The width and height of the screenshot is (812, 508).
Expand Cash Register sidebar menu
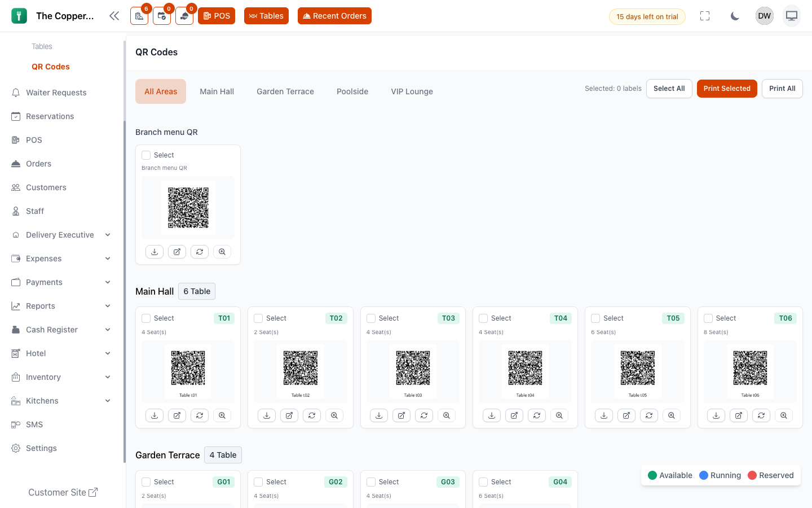pos(61,330)
